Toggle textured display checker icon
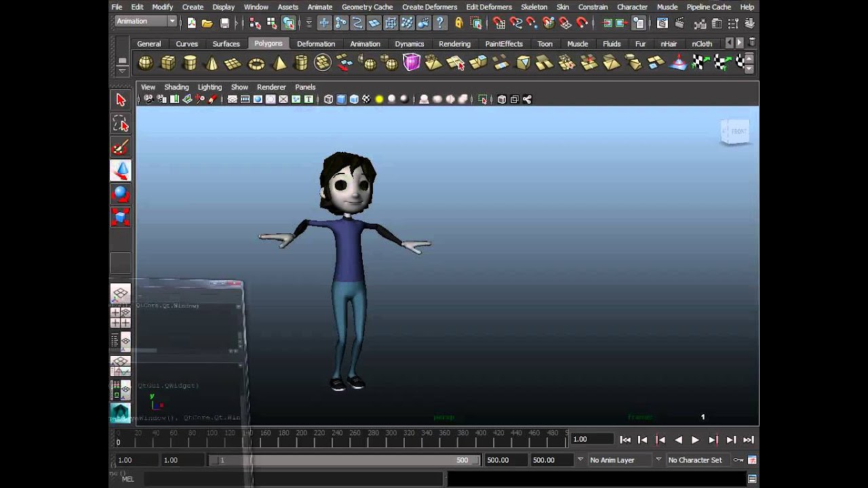The image size is (868, 488). (x=366, y=100)
